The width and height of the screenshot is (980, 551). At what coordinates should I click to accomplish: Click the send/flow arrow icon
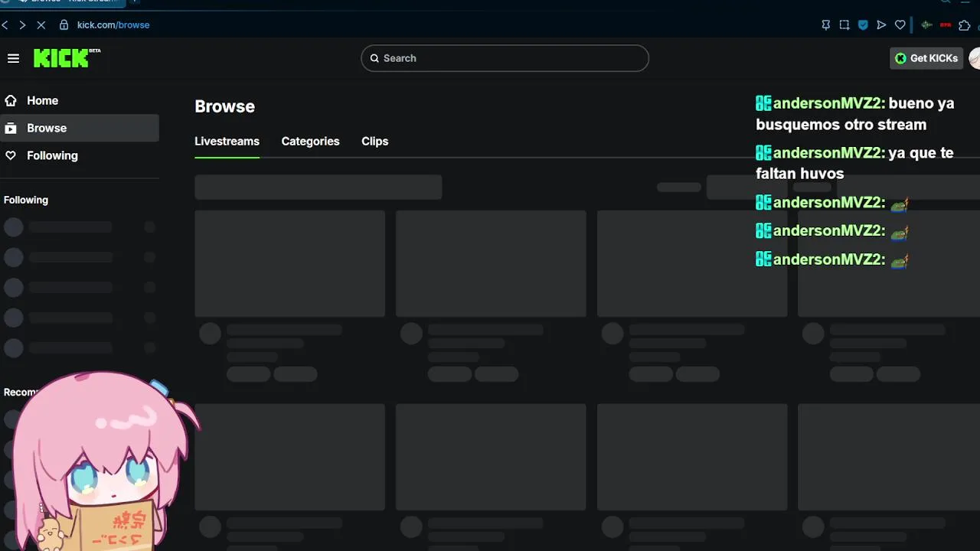pyautogui.click(x=881, y=24)
